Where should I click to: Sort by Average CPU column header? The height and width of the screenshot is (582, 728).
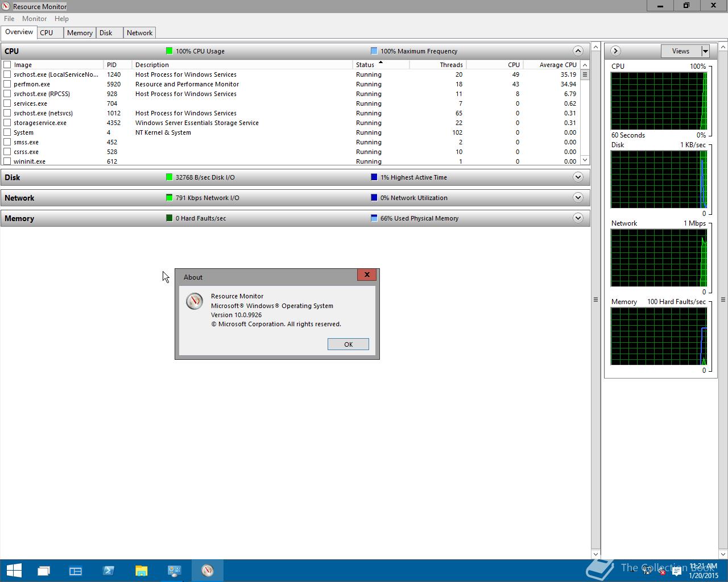pyautogui.click(x=552, y=65)
